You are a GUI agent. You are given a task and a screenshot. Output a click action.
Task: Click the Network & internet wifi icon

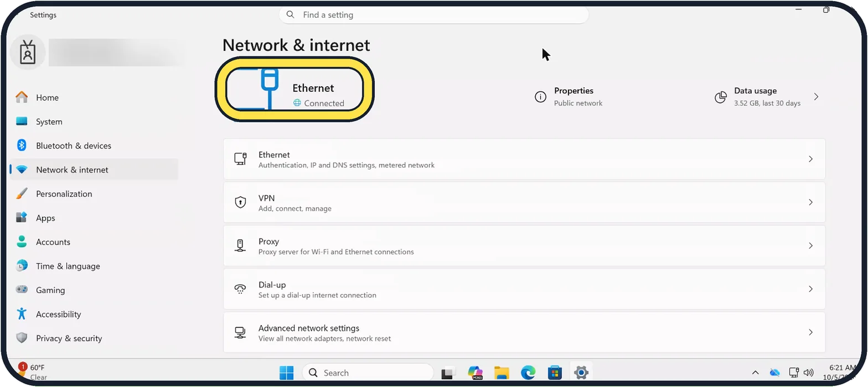tap(22, 170)
